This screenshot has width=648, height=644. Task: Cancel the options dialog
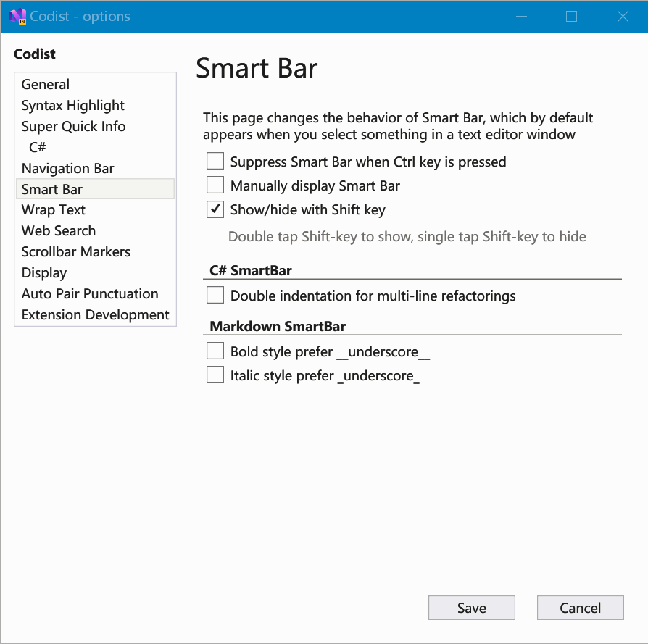(x=580, y=608)
